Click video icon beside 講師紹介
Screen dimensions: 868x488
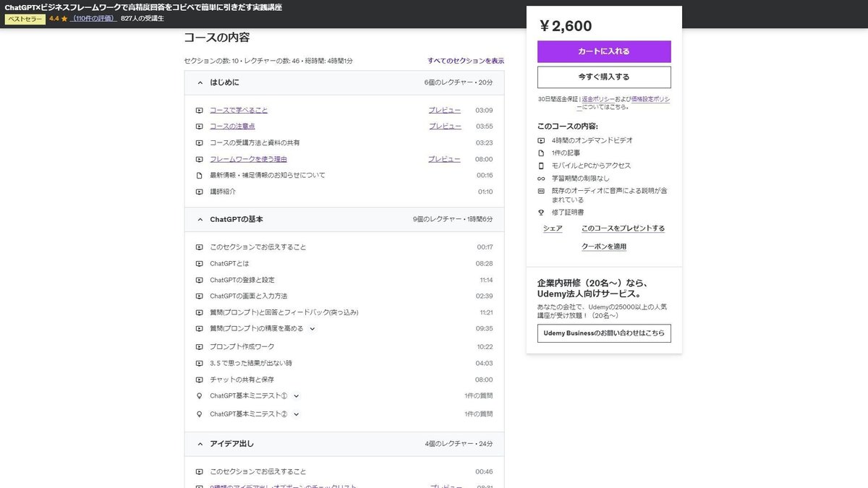(x=200, y=192)
